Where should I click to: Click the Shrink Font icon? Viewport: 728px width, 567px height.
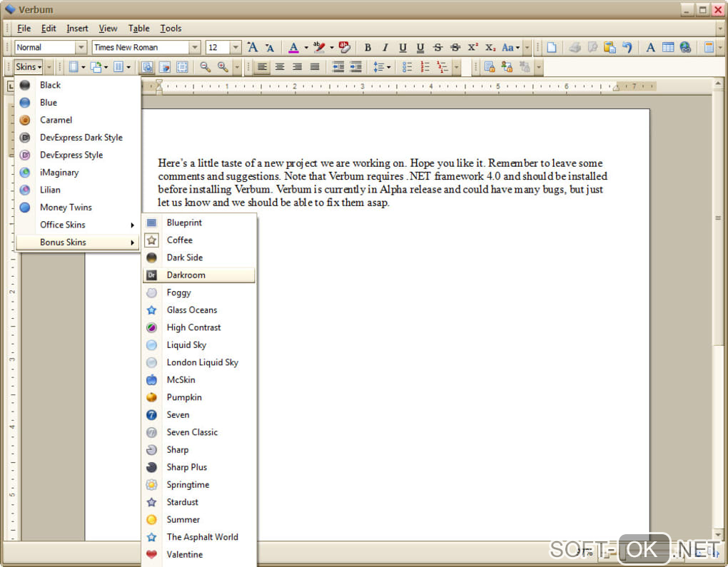[269, 47]
